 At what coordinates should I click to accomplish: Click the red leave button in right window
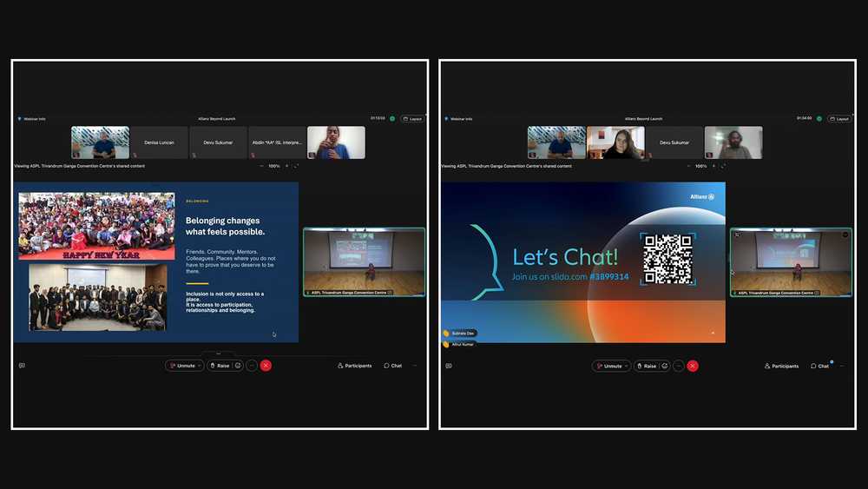693,366
